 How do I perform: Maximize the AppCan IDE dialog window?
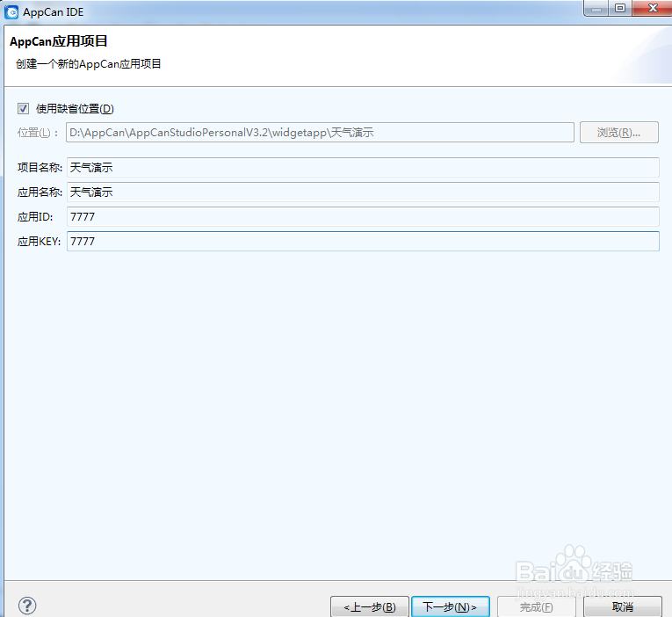[619, 8]
